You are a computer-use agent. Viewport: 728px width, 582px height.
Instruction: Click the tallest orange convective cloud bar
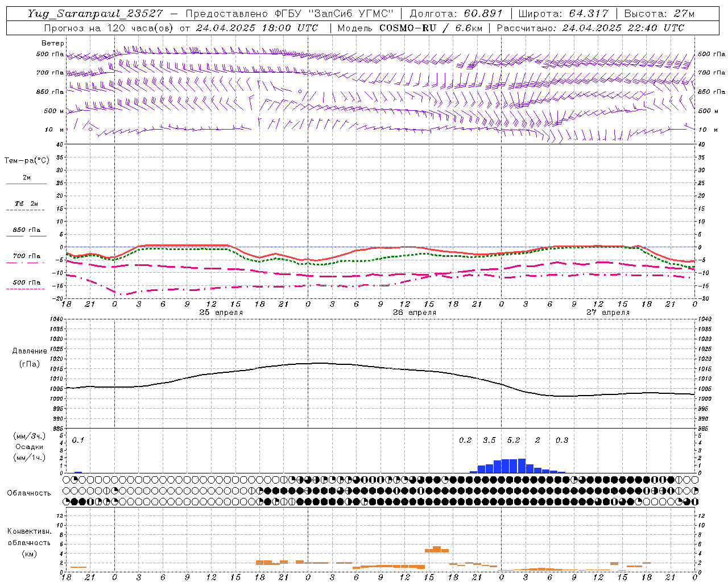tap(437, 549)
